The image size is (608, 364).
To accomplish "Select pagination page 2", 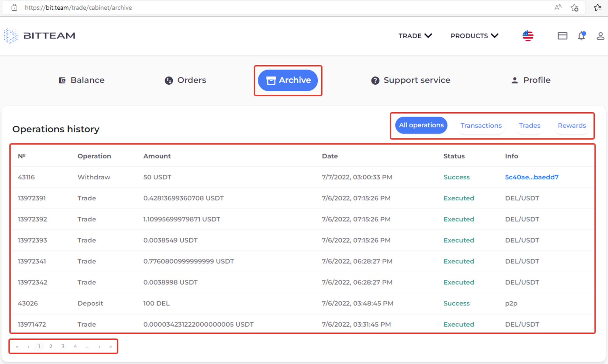I will (x=51, y=346).
